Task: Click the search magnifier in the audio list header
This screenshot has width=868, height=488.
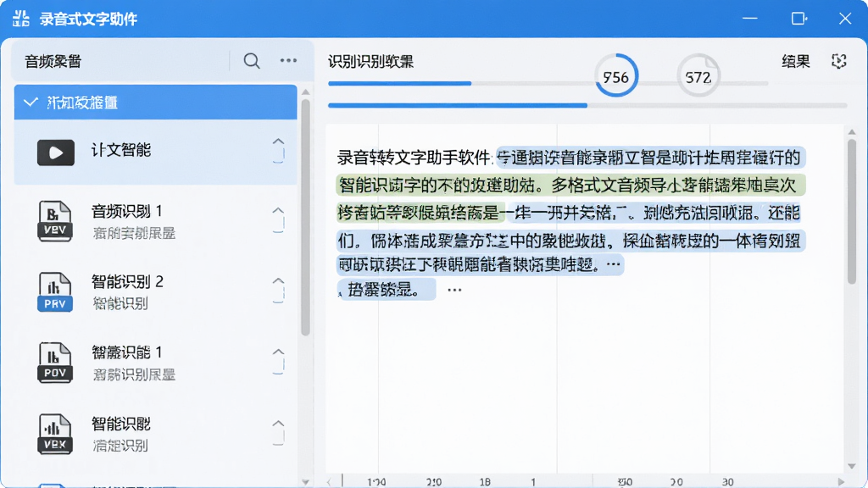Action: [x=251, y=60]
